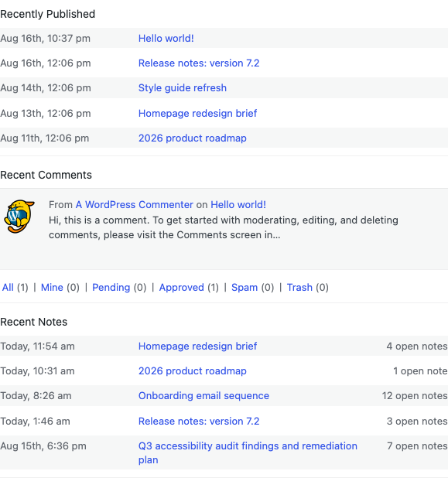Click the '1 open note' count
Image resolution: width=448 pixels, height=478 pixels.
(x=420, y=371)
